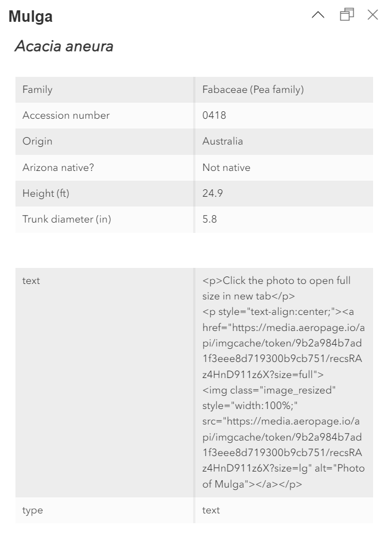Click the Accession number label
This screenshot has height=557, width=392.
click(66, 115)
